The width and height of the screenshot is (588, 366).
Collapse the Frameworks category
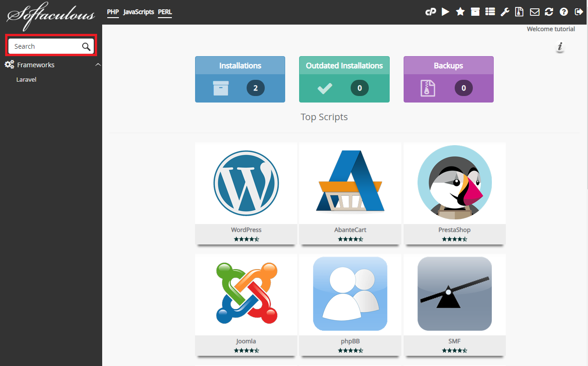[x=98, y=65]
